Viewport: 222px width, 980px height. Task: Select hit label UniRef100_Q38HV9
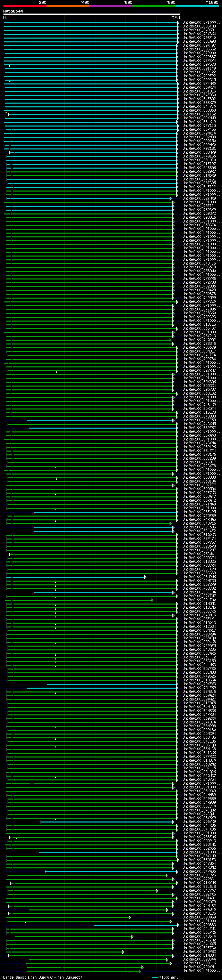199,152
